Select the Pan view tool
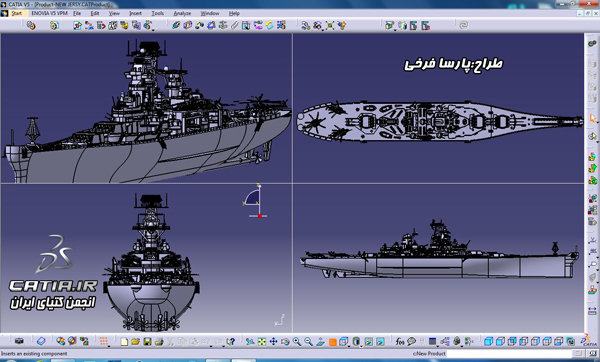 click(273, 341)
